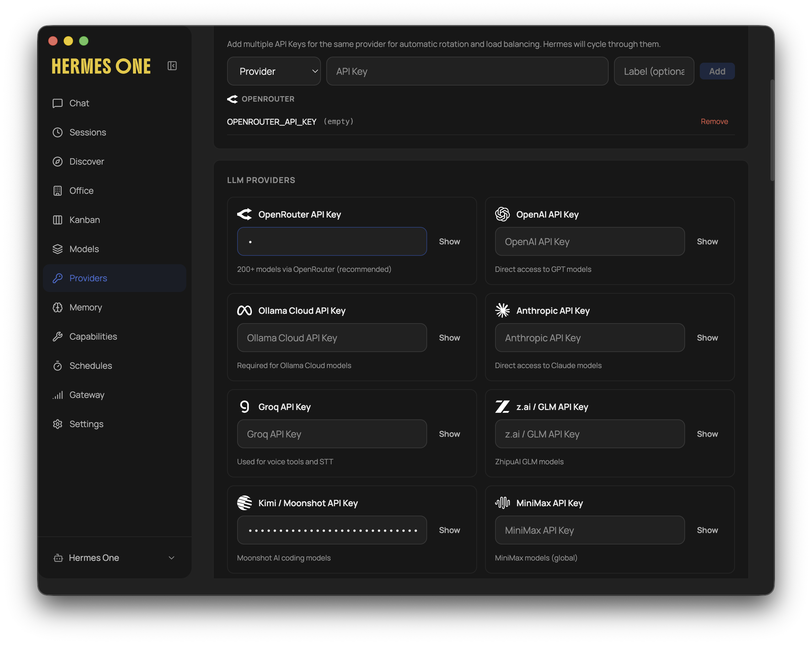Viewport: 812px width, 645px height.
Task: Click the Anthropic starburst logo icon
Action: click(502, 311)
